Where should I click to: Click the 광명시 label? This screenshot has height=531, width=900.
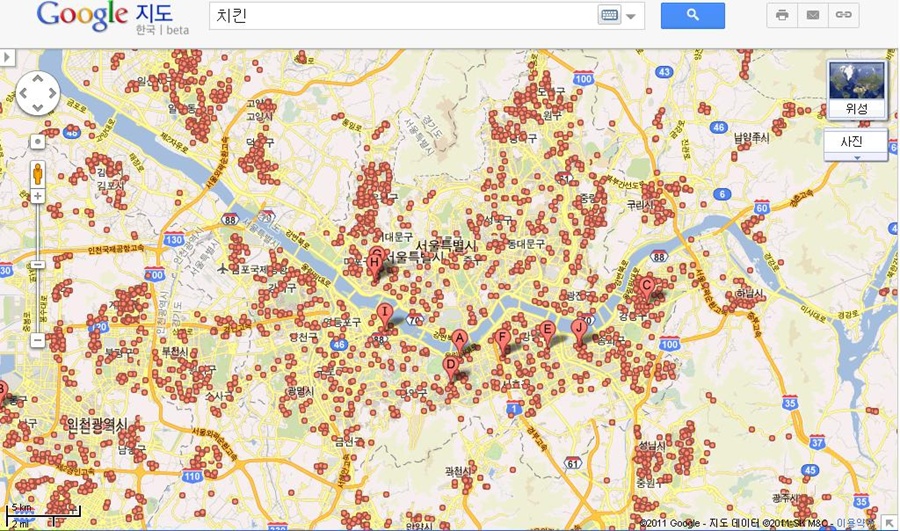point(301,391)
